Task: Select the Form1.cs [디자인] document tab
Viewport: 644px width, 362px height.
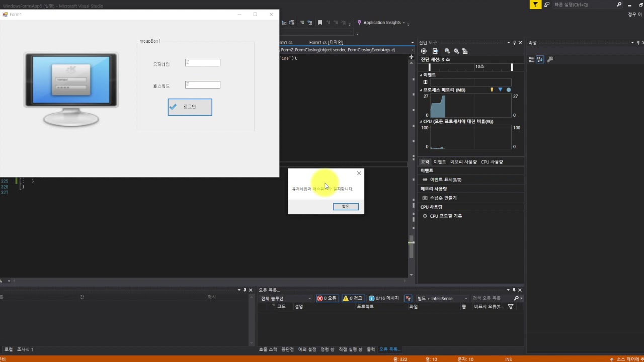Action: click(326, 43)
